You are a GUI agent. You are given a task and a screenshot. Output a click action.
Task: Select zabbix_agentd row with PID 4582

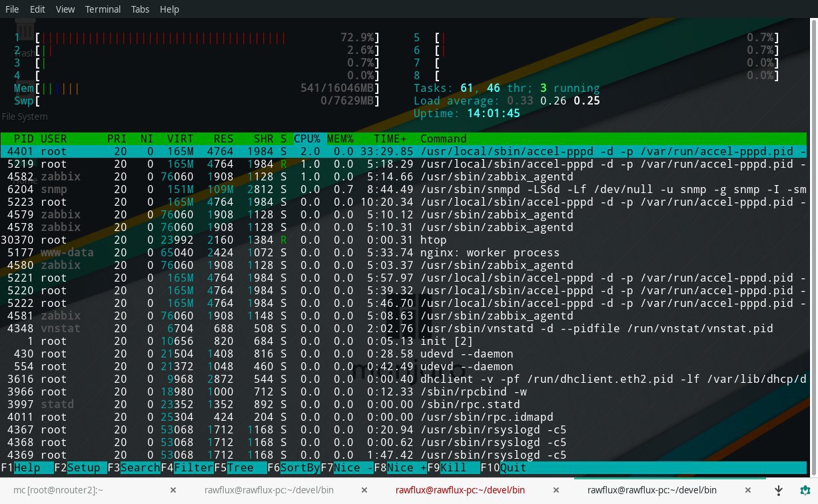[404, 176]
